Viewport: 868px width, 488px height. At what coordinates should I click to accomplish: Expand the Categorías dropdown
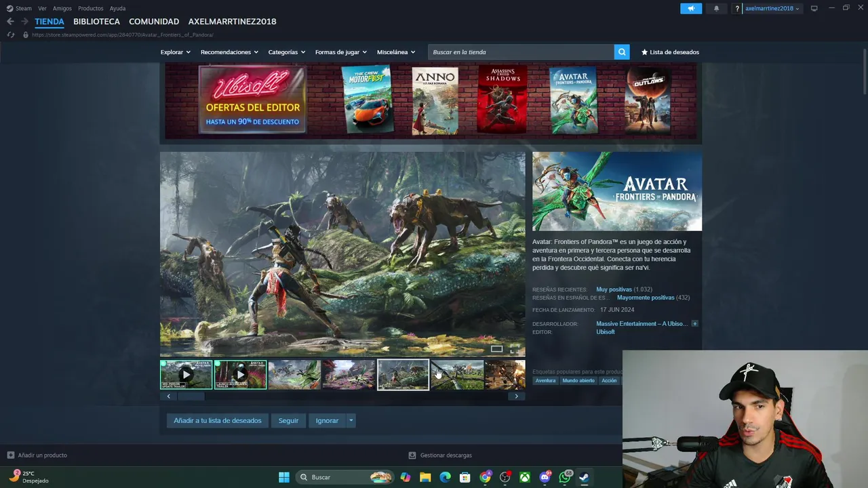(x=287, y=52)
